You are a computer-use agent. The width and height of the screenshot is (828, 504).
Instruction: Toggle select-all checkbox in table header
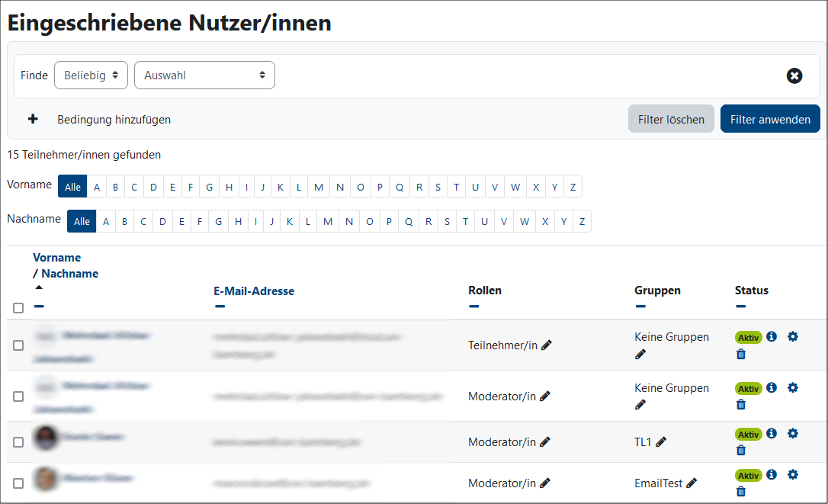pos(18,308)
